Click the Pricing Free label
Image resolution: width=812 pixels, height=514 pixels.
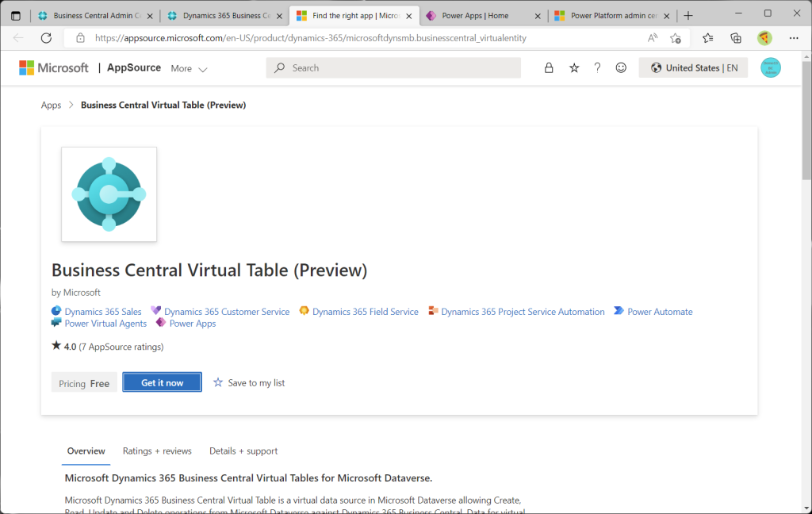[84, 383]
